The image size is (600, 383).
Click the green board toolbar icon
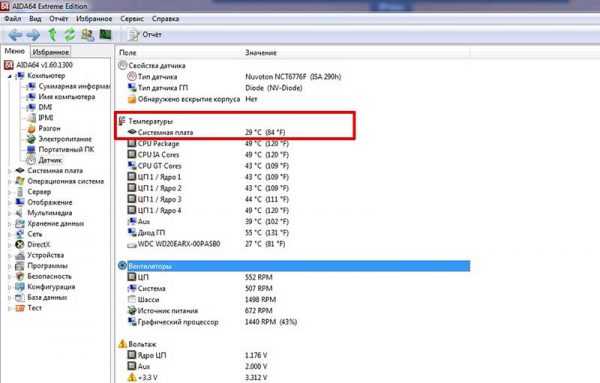pyautogui.click(x=105, y=34)
